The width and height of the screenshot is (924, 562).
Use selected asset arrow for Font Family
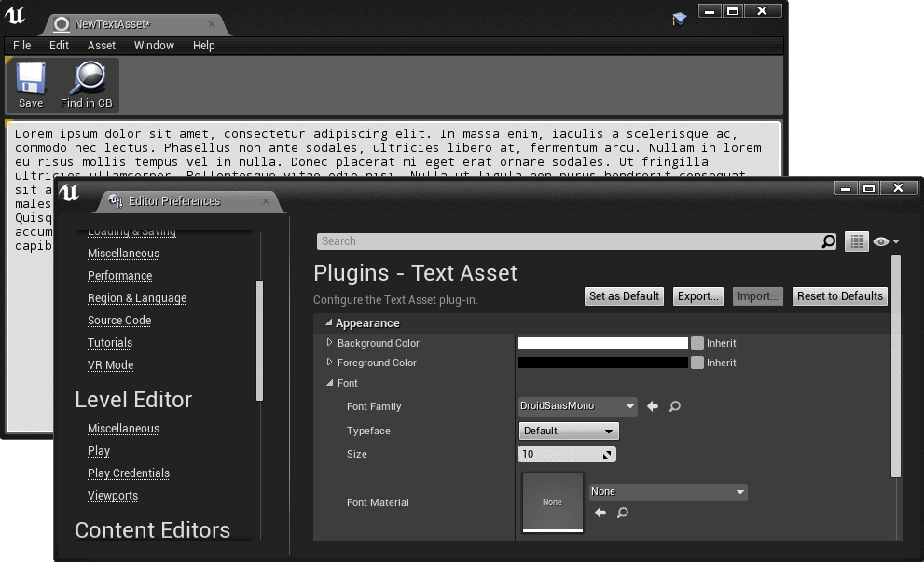653,406
